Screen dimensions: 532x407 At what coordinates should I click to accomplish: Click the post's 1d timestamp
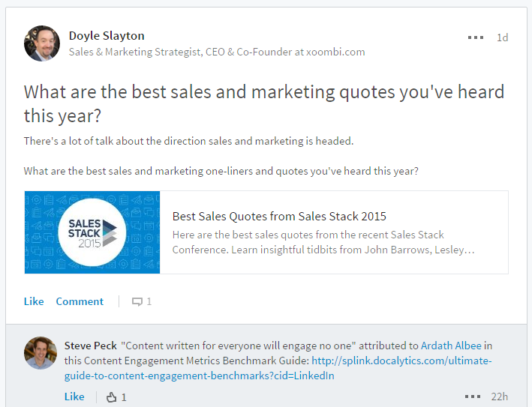pos(502,37)
